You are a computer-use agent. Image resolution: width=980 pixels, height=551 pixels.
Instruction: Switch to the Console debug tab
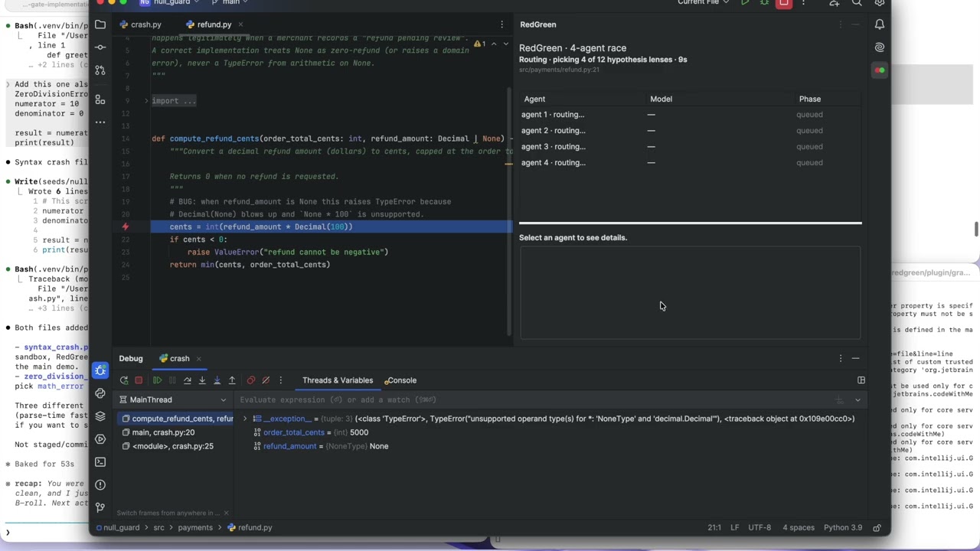pos(401,380)
